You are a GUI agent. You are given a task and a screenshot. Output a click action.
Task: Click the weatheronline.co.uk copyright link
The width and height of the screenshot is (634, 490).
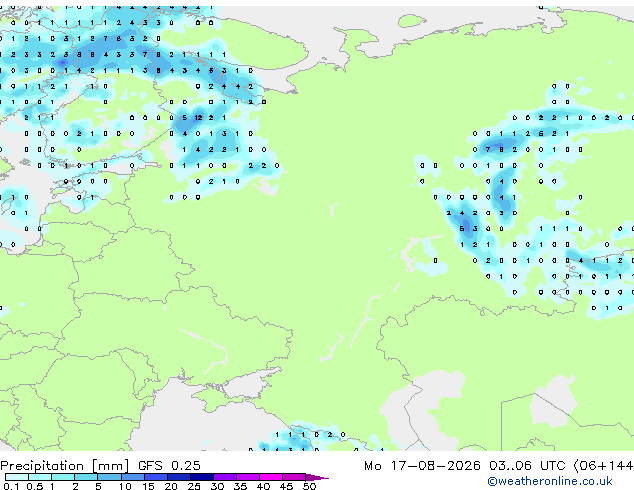point(550,481)
